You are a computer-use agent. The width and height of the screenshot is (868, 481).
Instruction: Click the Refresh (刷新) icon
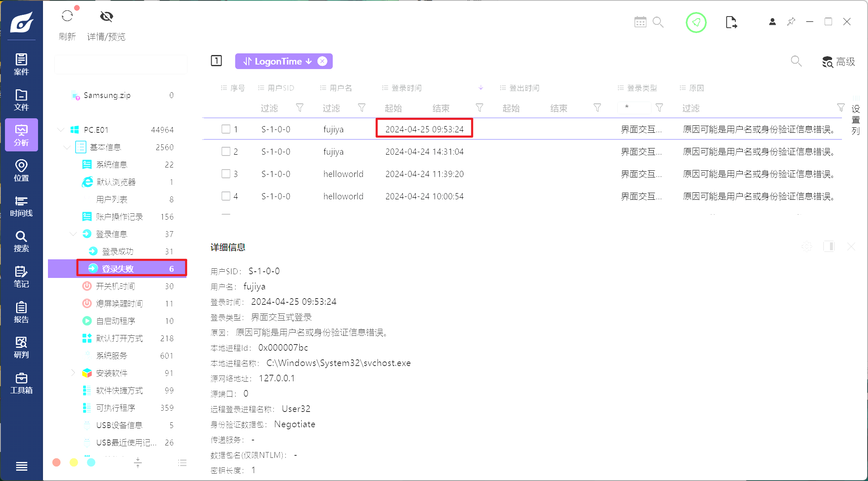[x=67, y=17]
